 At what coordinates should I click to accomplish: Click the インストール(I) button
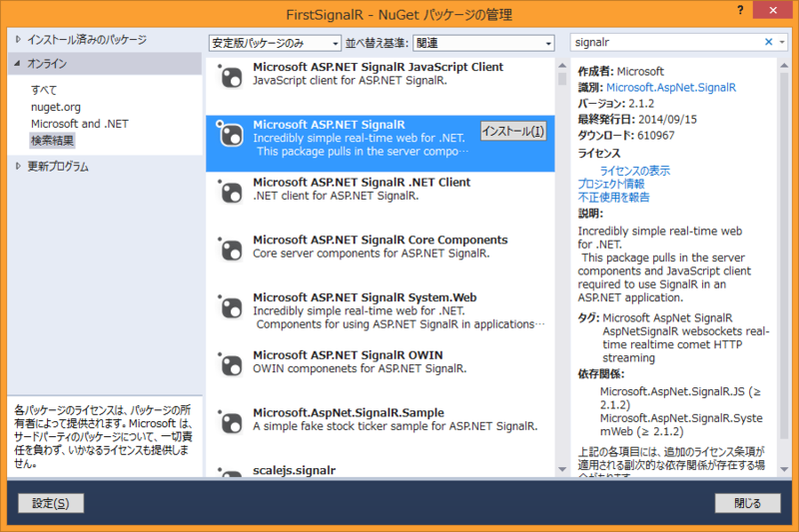513,132
